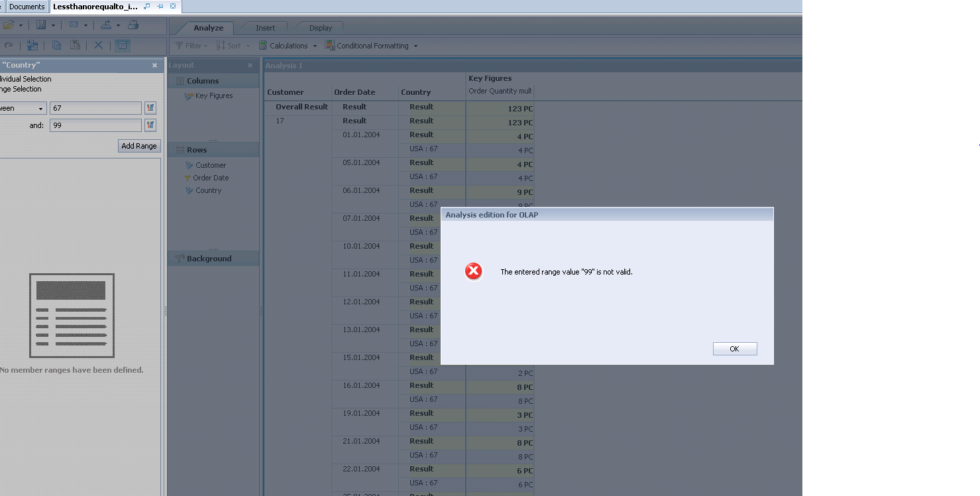The image size is (980, 496).
Task: Select the Individual Selection option
Action: click(25, 79)
